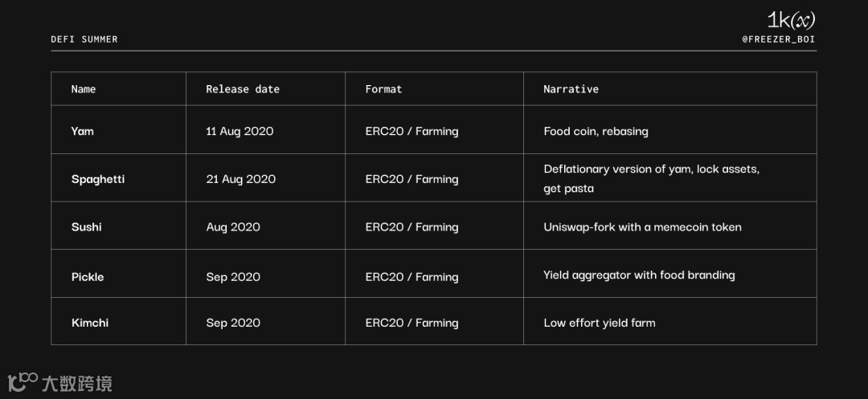Click the Release date column header
868x399 pixels.
pos(243,89)
